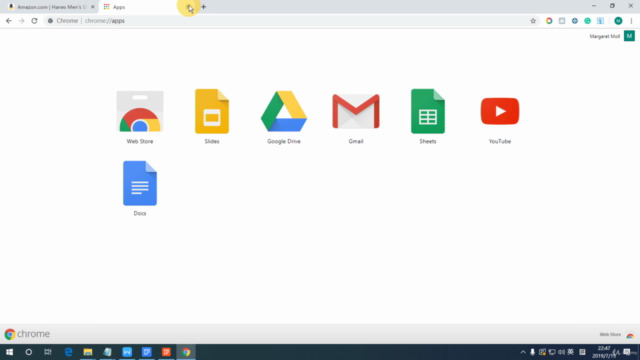Screen dimensions: 640x360
Task: Go back to the previous page
Action: tap(9, 21)
